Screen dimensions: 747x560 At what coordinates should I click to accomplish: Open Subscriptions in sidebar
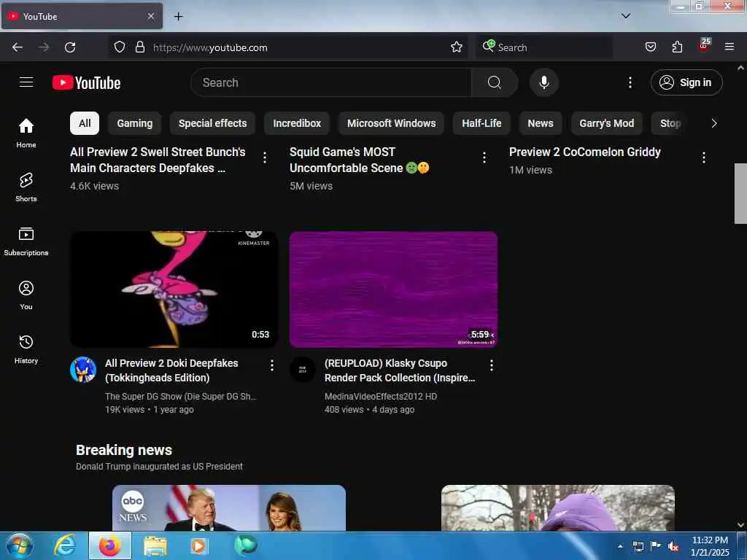26,241
